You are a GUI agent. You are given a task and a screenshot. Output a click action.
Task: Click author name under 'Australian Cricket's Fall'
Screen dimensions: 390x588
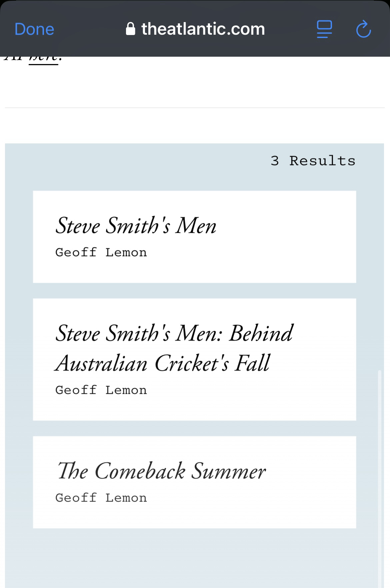click(101, 390)
